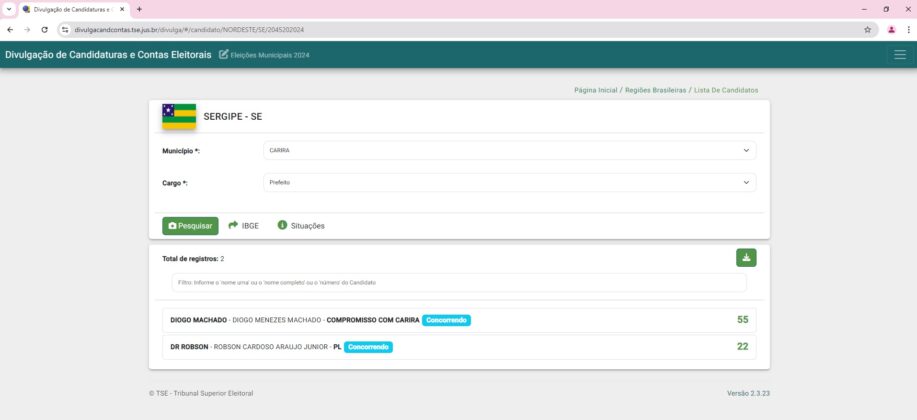Screen dimensions: 917x420
Task: Open a new browser tab
Action: (139, 9)
